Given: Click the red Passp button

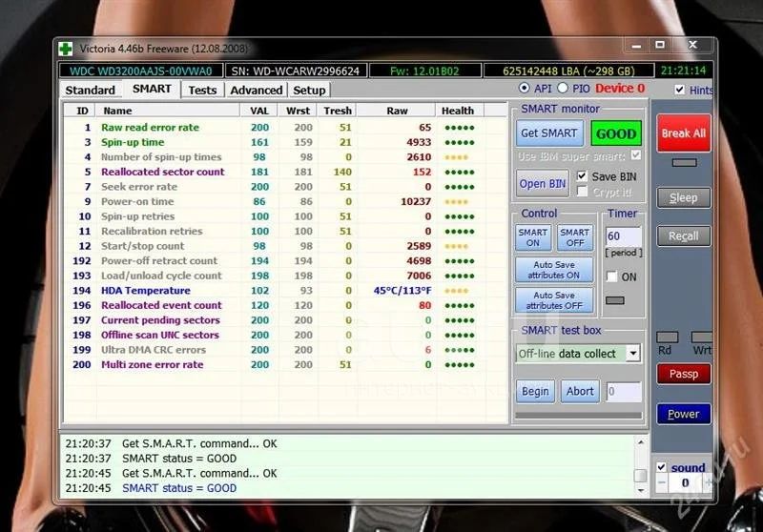Looking at the screenshot, I should click(x=684, y=374).
